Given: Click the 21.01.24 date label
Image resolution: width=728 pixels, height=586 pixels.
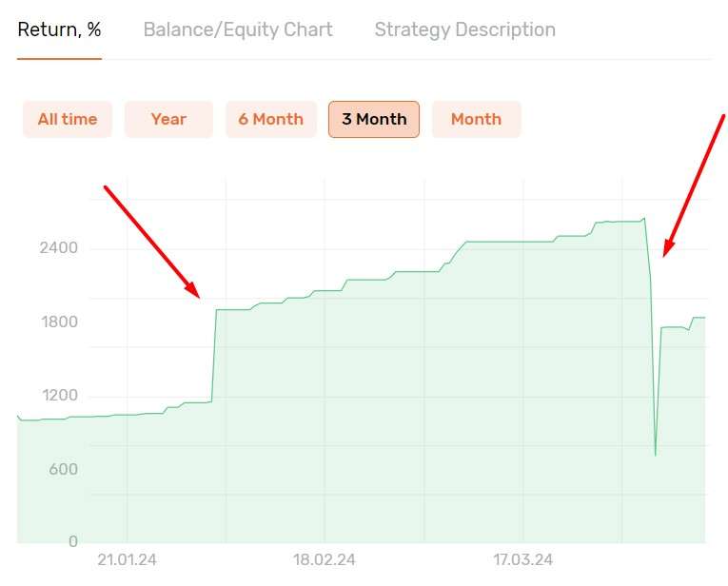Looking at the screenshot, I should pyautogui.click(x=127, y=559).
